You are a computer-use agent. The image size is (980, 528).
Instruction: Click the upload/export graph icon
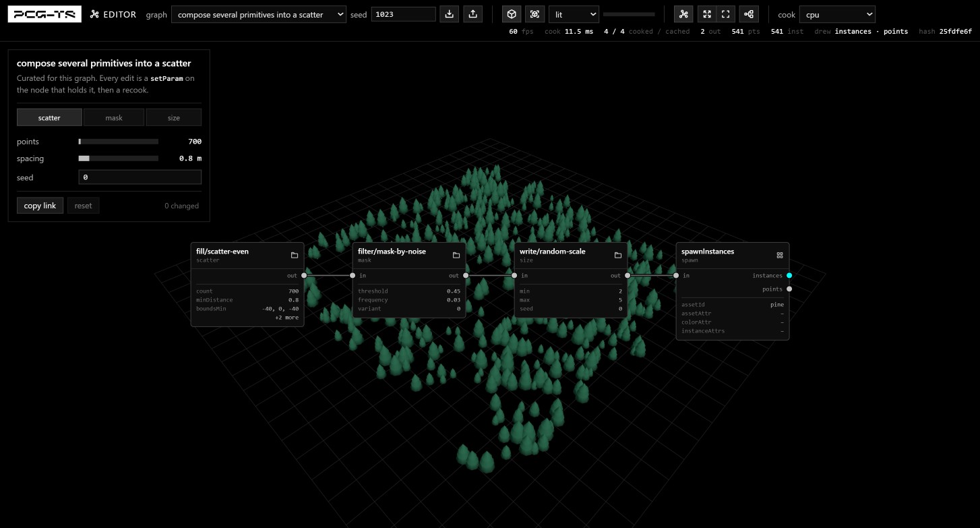point(473,14)
